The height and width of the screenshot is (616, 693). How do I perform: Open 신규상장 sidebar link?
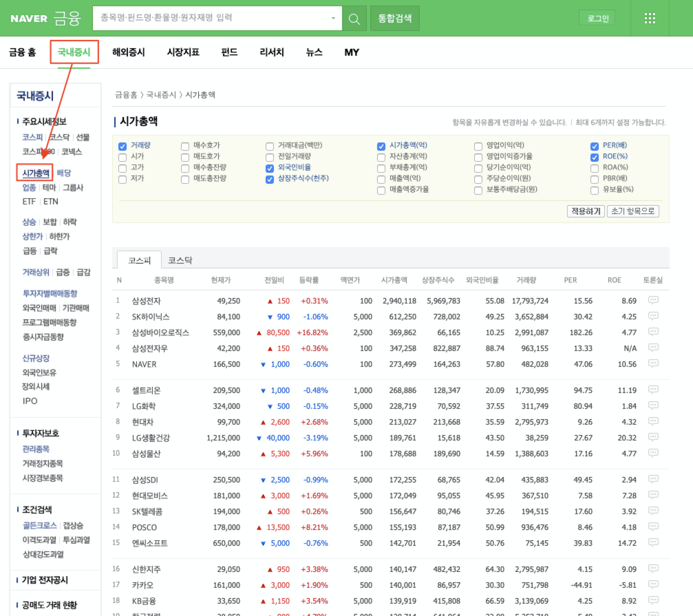(x=36, y=358)
